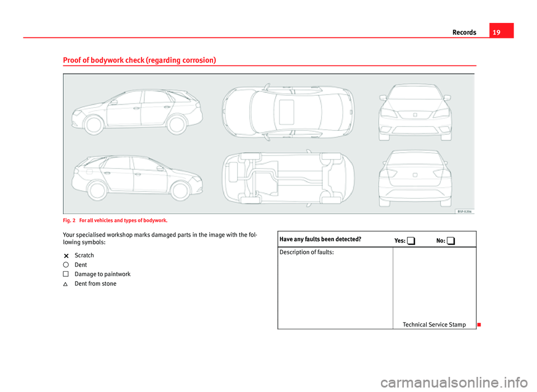
Task: Select the top-down roof view car diagram
Action: 288,111
